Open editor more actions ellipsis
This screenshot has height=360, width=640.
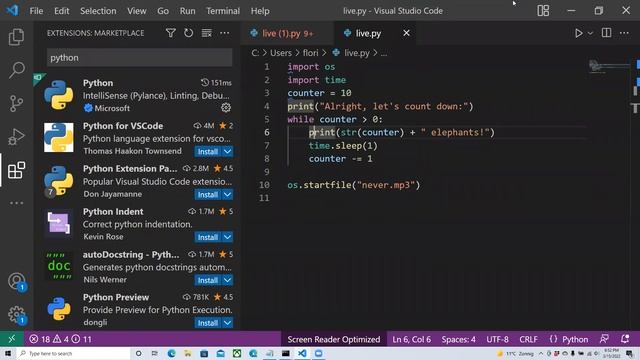(624, 33)
